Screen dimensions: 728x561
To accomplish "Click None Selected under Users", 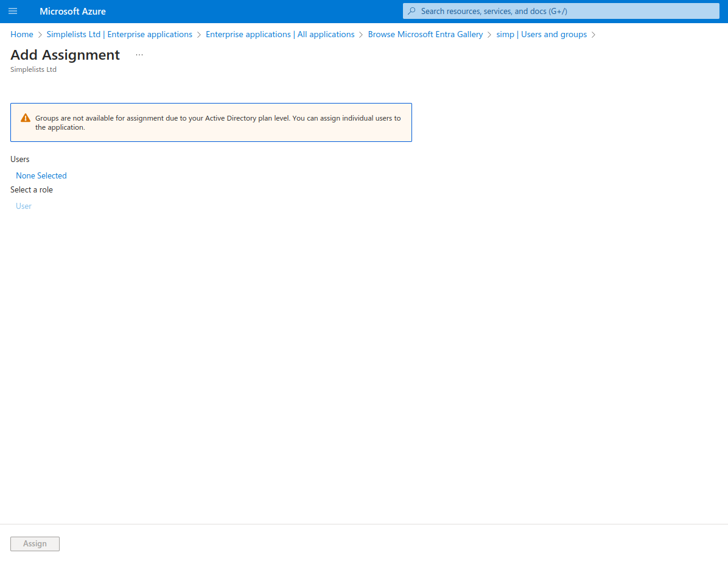I will click(41, 175).
